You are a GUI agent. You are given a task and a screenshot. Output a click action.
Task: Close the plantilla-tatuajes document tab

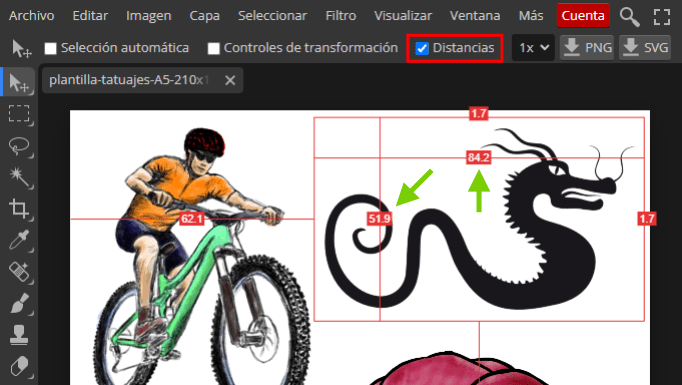[x=230, y=80]
